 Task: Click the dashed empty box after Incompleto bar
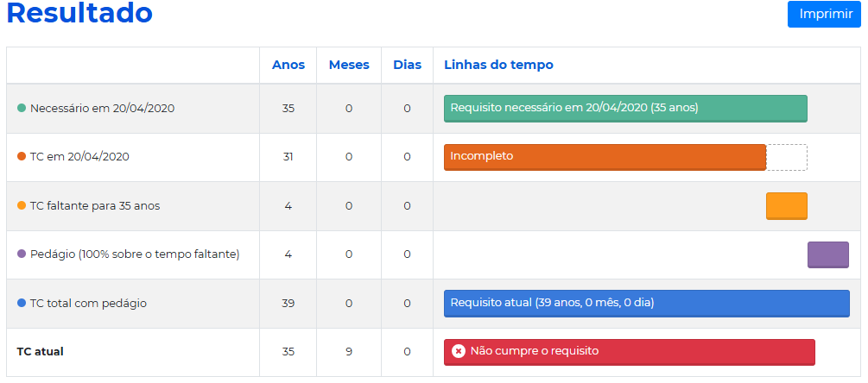tap(787, 157)
